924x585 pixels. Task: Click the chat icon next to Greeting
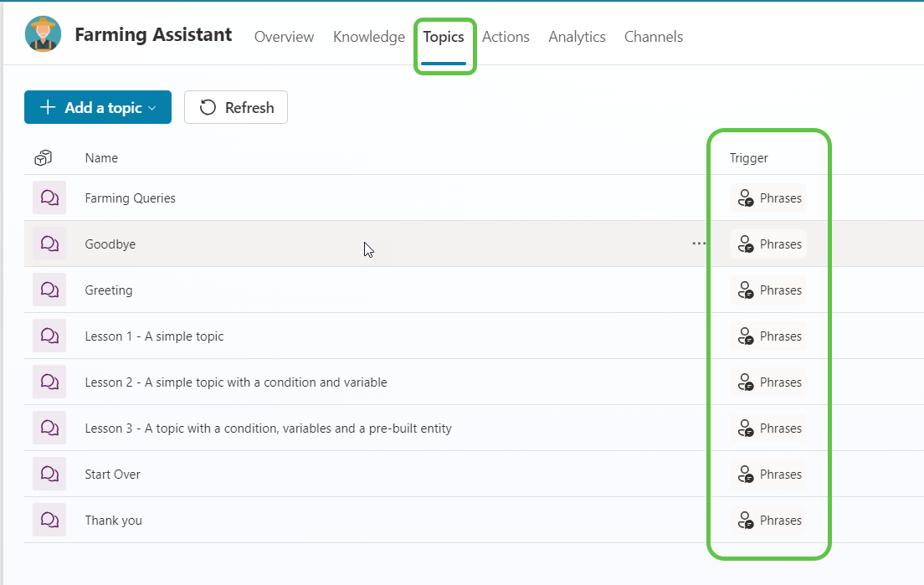(x=49, y=290)
